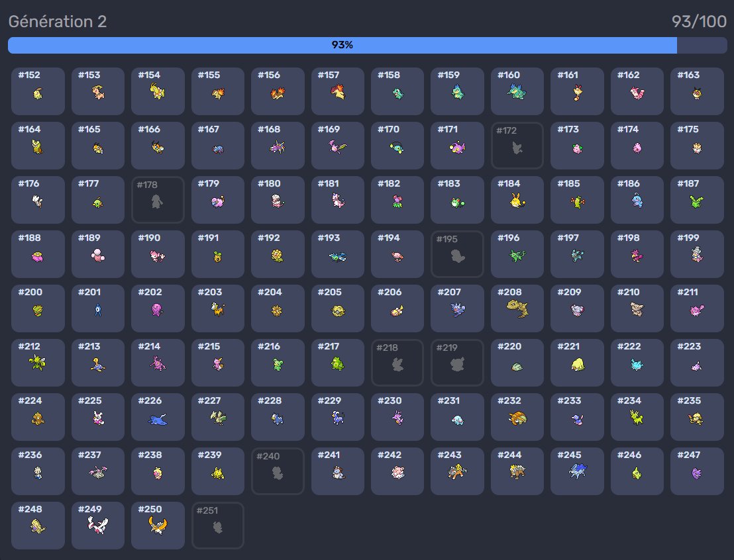The image size is (734, 560).
Task: Click the missing #219 silhouette card
Action: tap(457, 363)
